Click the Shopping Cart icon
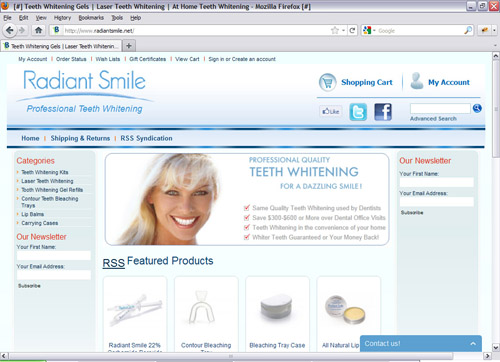500x362 pixels. tap(328, 82)
